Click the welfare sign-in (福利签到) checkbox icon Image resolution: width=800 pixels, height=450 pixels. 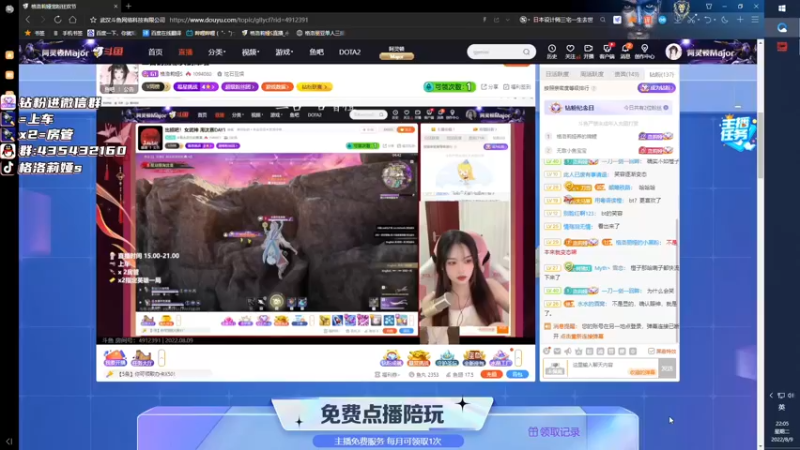point(506,87)
